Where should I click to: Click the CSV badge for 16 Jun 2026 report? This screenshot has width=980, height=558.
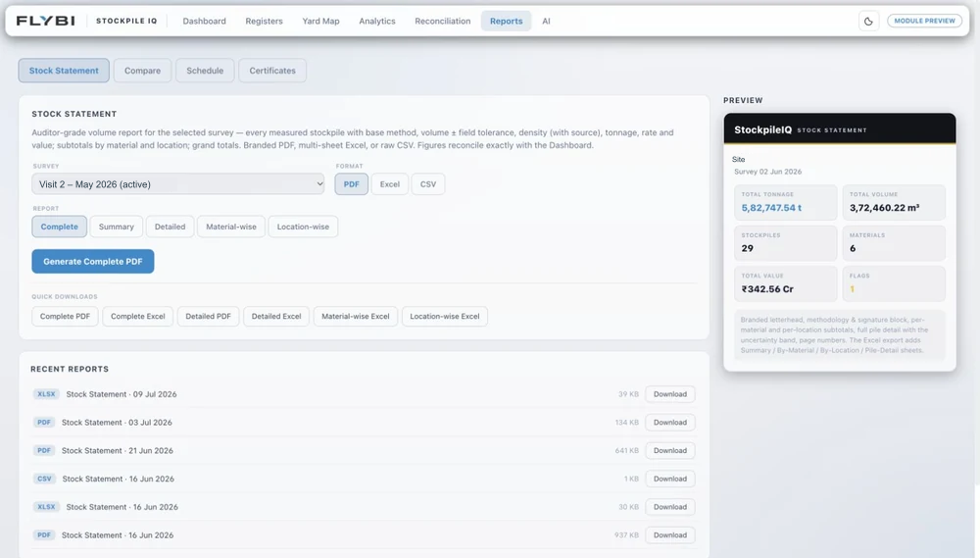pos(44,479)
